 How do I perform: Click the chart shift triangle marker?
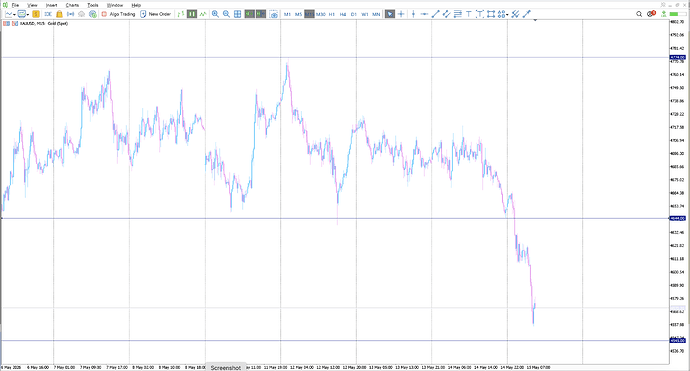tap(535, 20)
